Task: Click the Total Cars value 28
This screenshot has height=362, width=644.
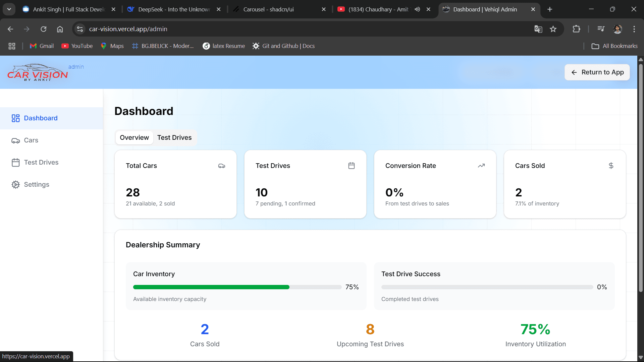Action: pos(133,193)
